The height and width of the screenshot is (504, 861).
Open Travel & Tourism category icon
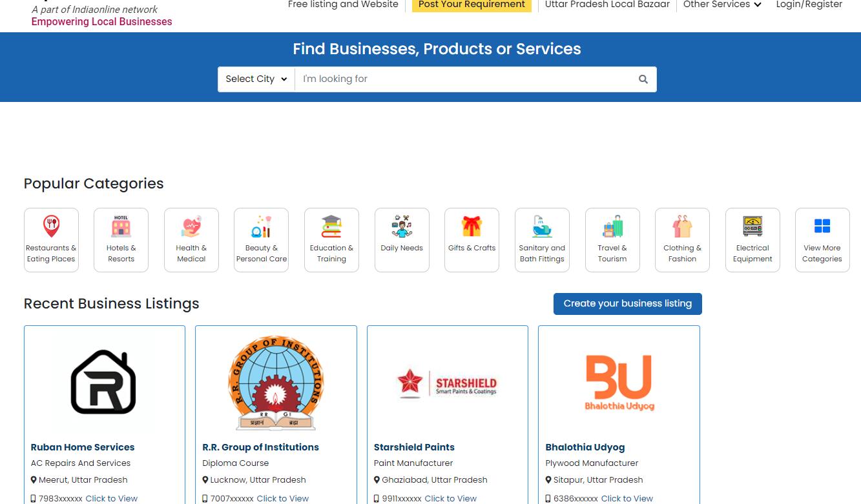(612, 226)
